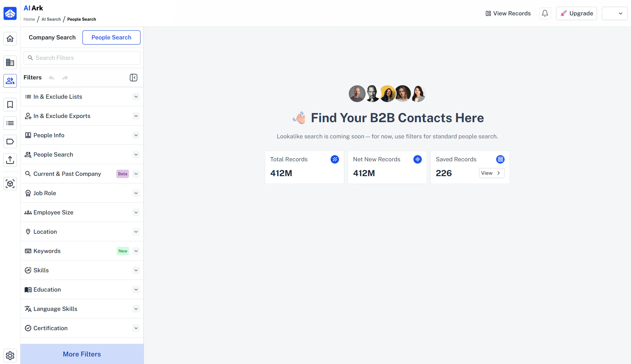Click the Employee Size filter label
631x364 pixels.
53,212
